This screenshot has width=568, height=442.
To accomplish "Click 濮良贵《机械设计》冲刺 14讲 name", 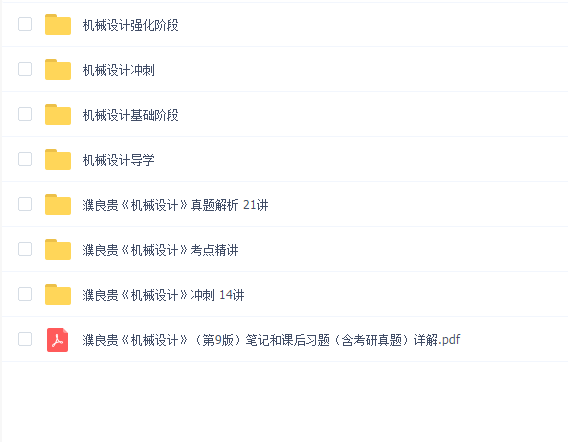I will point(163,295).
